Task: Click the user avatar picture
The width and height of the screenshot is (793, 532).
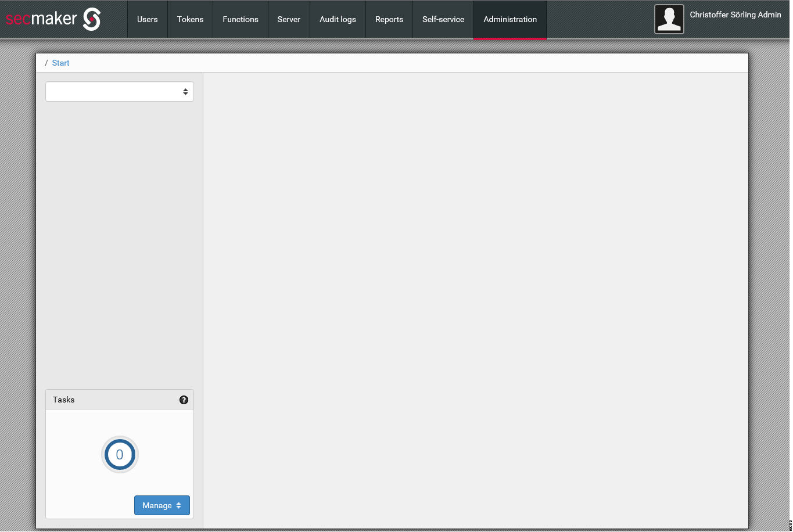Action: click(x=669, y=19)
